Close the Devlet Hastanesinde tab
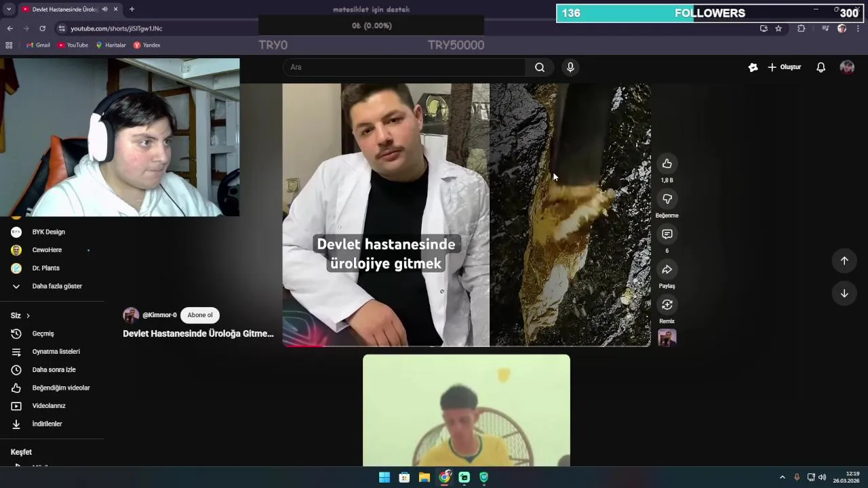The height and width of the screenshot is (488, 868). 115,9
